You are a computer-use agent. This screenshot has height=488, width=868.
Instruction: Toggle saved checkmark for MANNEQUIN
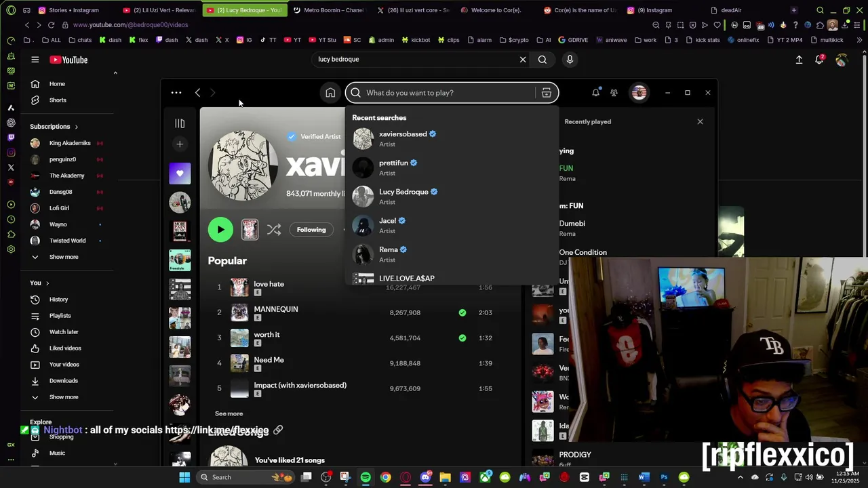pos(462,312)
